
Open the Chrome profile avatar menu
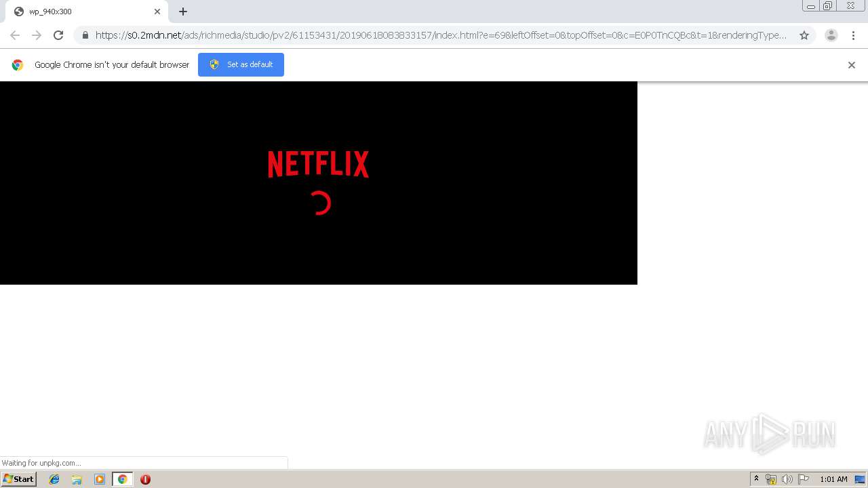tap(831, 35)
